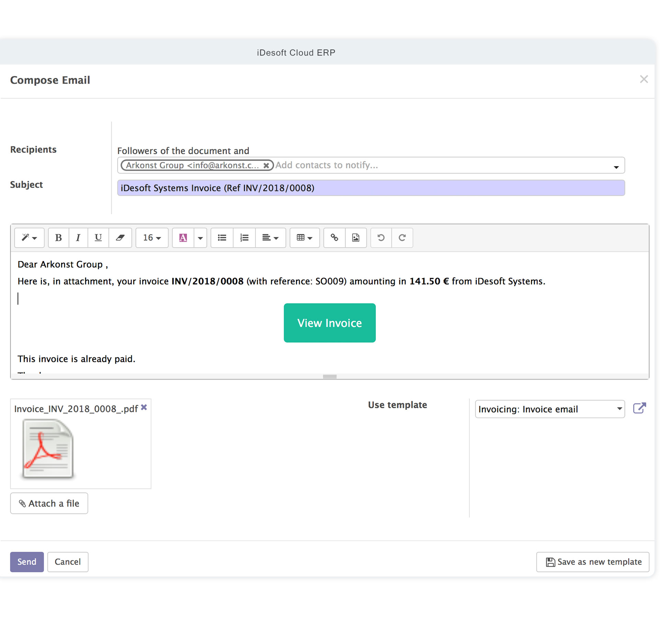
Task: Insert an unordered bullet list
Action: [222, 238]
